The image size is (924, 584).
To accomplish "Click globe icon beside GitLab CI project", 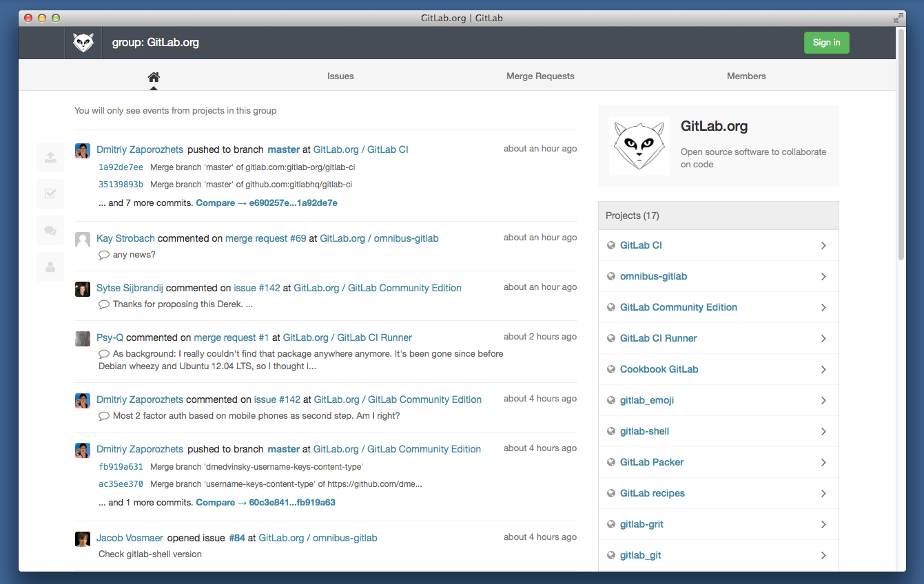I will (610, 245).
